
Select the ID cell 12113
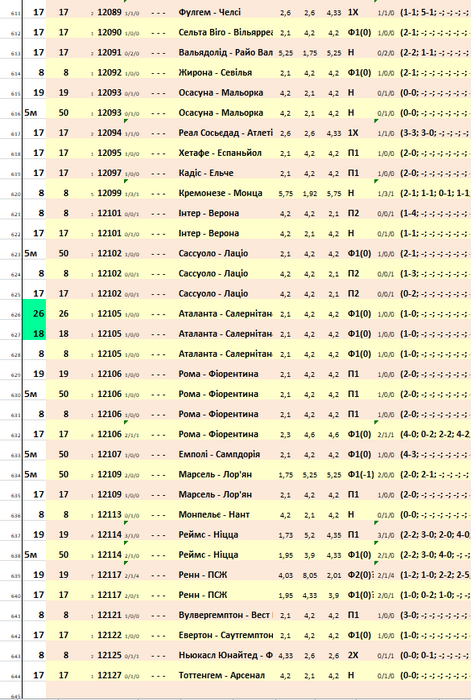[109, 514]
